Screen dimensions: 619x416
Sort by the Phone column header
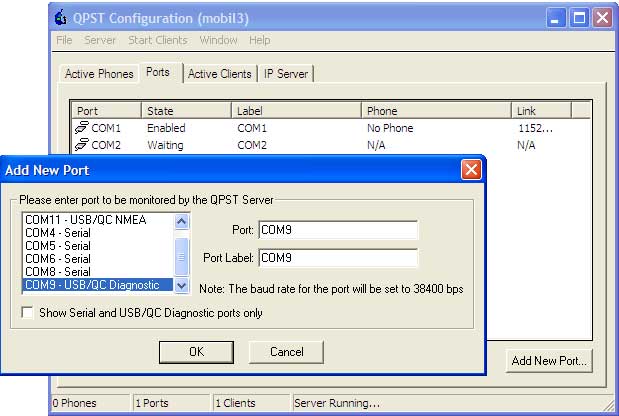pyautogui.click(x=436, y=111)
